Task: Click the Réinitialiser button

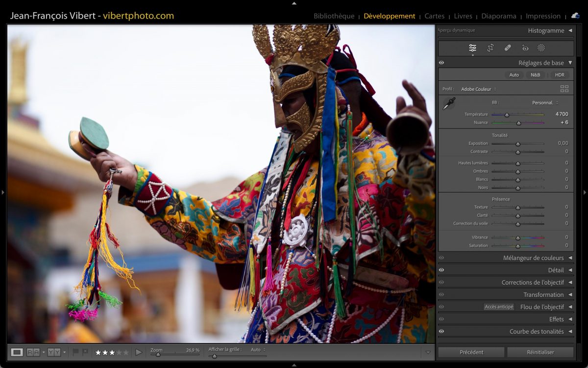Action: (540, 352)
